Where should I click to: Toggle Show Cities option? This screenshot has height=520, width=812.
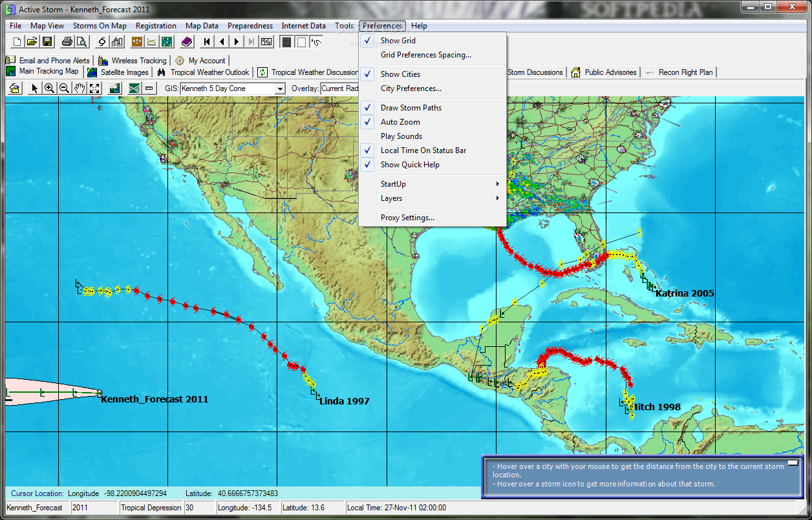tap(433, 74)
